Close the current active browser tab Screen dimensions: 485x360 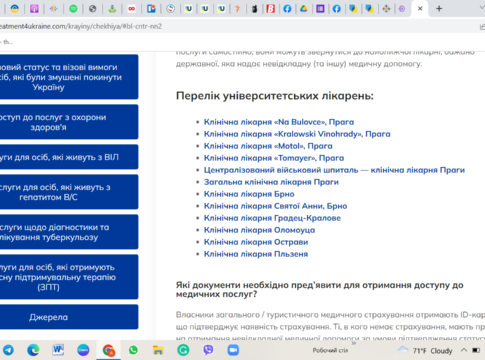(420, 9)
